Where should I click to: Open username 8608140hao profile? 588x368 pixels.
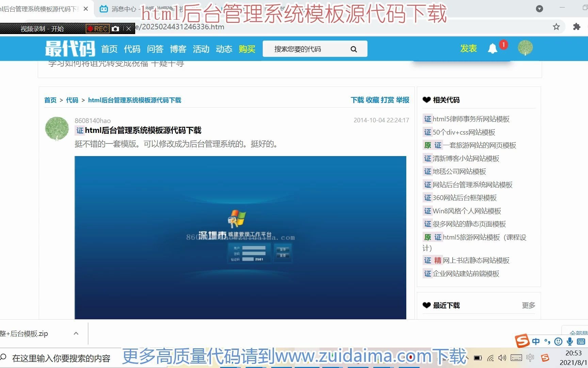[x=93, y=121]
